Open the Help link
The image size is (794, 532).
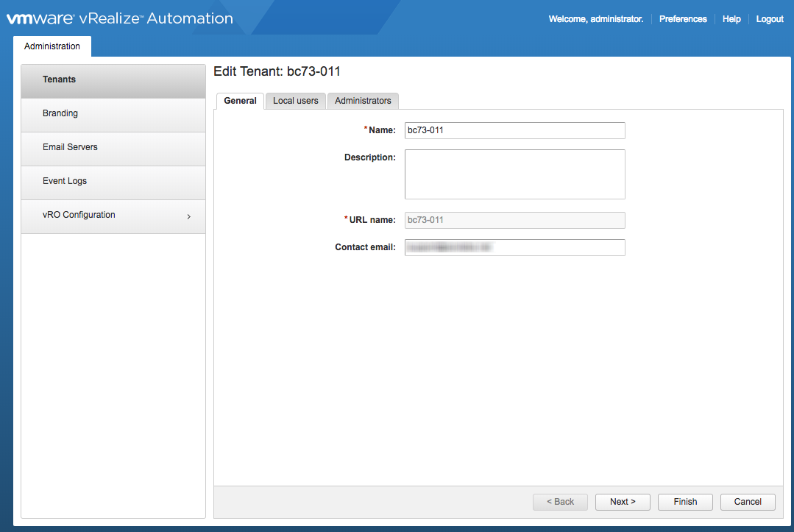pyautogui.click(x=731, y=18)
